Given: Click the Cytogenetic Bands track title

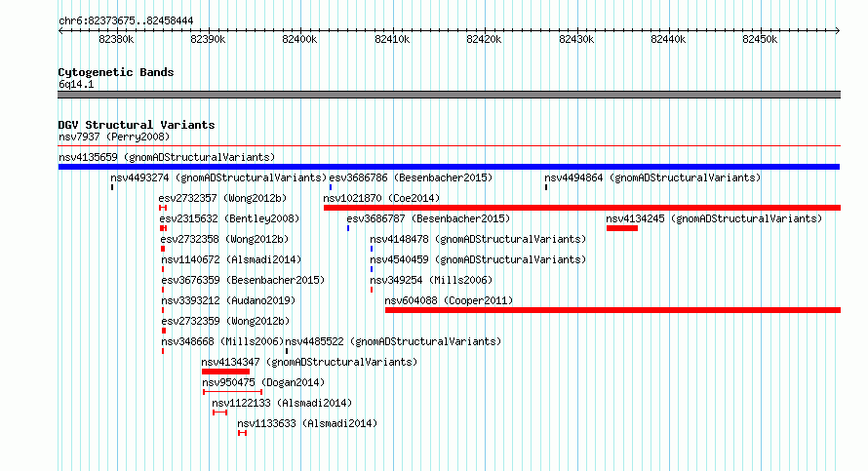Looking at the screenshot, I should [x=116, y=72].
